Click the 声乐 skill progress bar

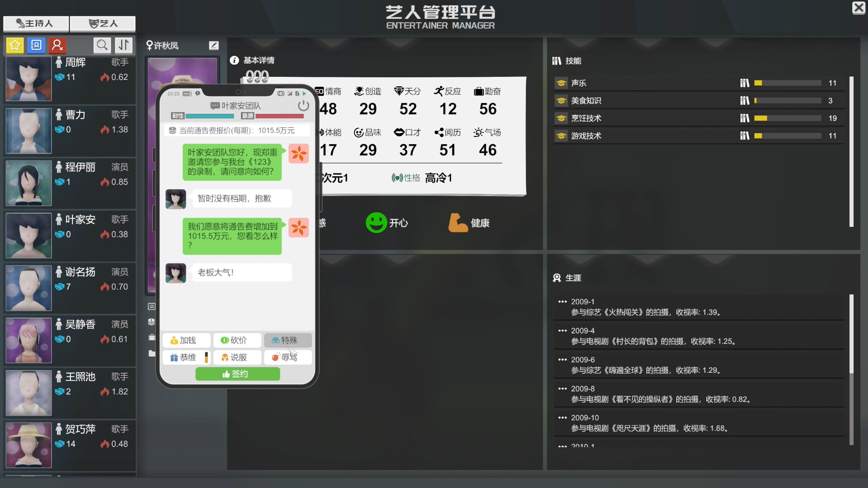788,83
